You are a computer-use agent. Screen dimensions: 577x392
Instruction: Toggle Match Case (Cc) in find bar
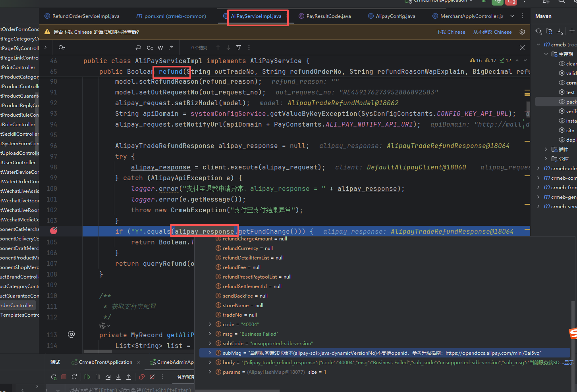150,48
